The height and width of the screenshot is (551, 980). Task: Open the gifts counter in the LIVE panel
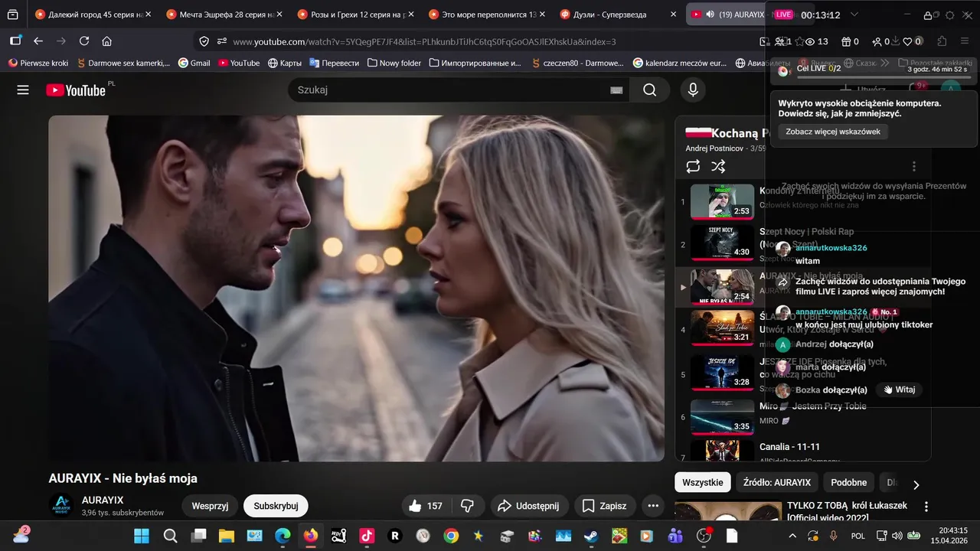tap(850, 41)
